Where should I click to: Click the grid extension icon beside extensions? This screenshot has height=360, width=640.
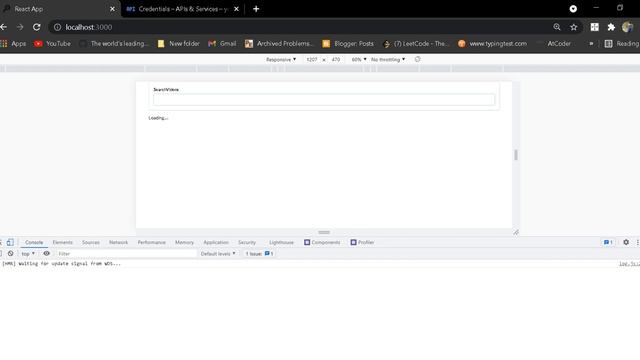click(x=594, y=27)
